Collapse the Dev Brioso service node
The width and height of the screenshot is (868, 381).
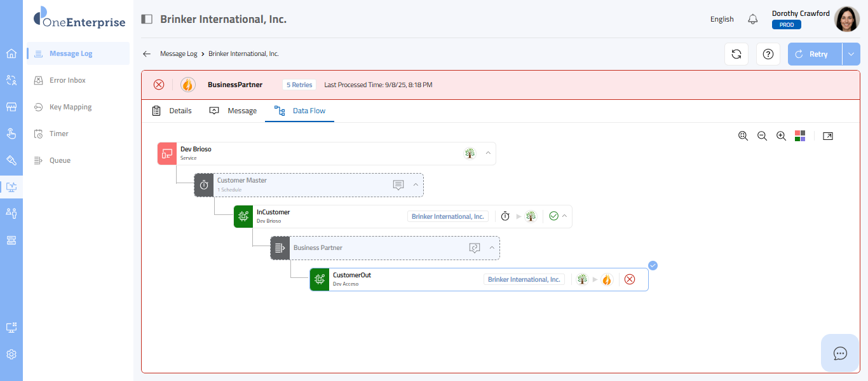tap(488, 153)
